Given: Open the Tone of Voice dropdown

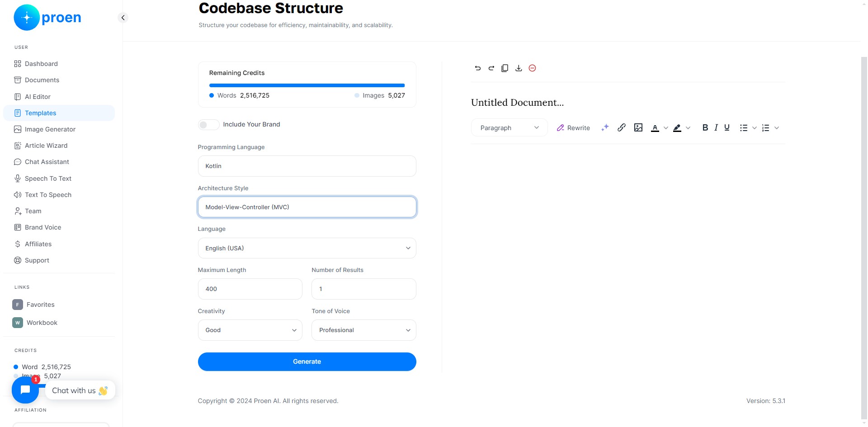Looking at the screenshot, I should [363, 330].
